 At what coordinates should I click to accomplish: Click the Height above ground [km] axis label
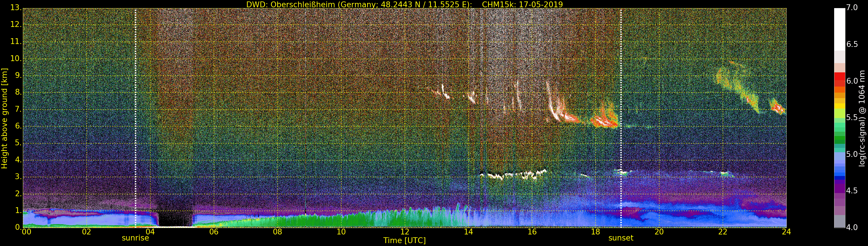[4, 118]
